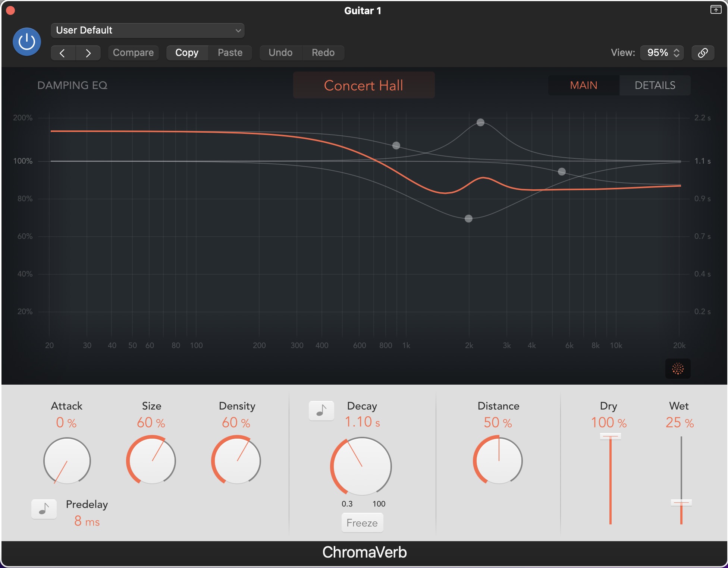This screenshot has height=568, width=728.
Task: Toggle the Decay tempo sync note icon
Action: coord(321,411)
